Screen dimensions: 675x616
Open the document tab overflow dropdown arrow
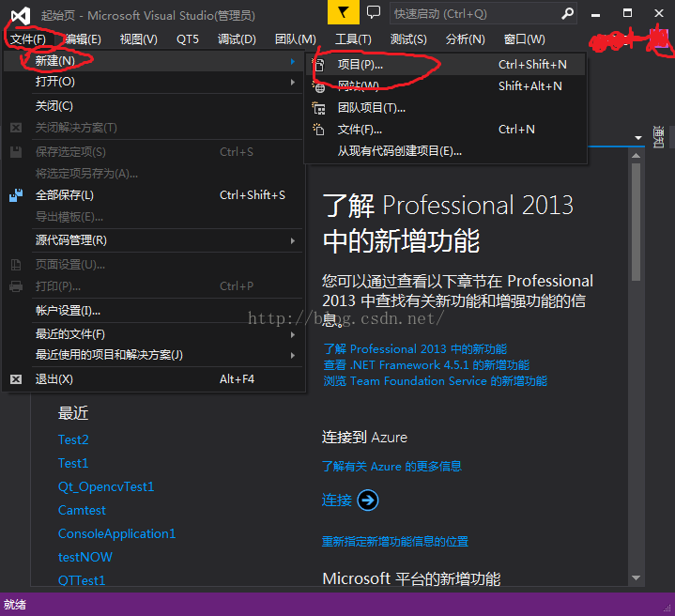[x=638, y=138]
